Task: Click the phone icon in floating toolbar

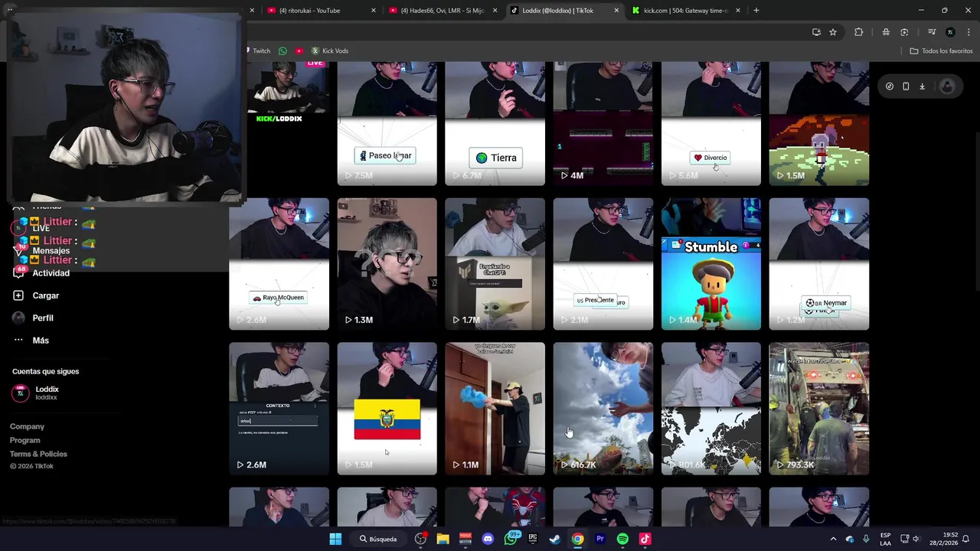Action: click(906, 86)
